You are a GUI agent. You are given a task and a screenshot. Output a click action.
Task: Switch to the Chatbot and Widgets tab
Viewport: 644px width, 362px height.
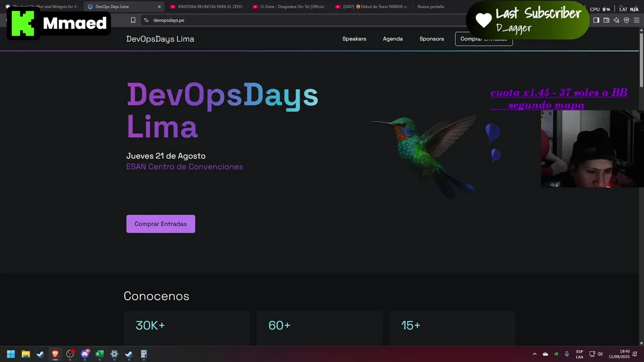click(42, 7)
